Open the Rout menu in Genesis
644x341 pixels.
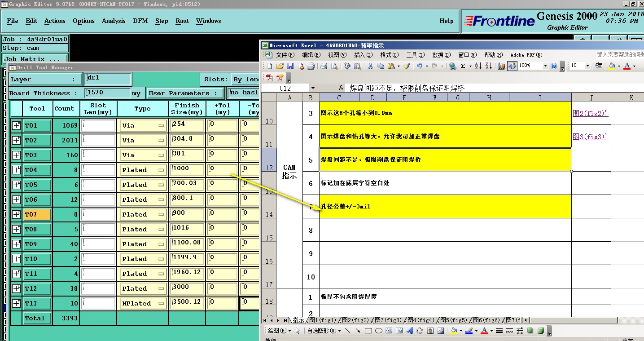click(182, 21)
